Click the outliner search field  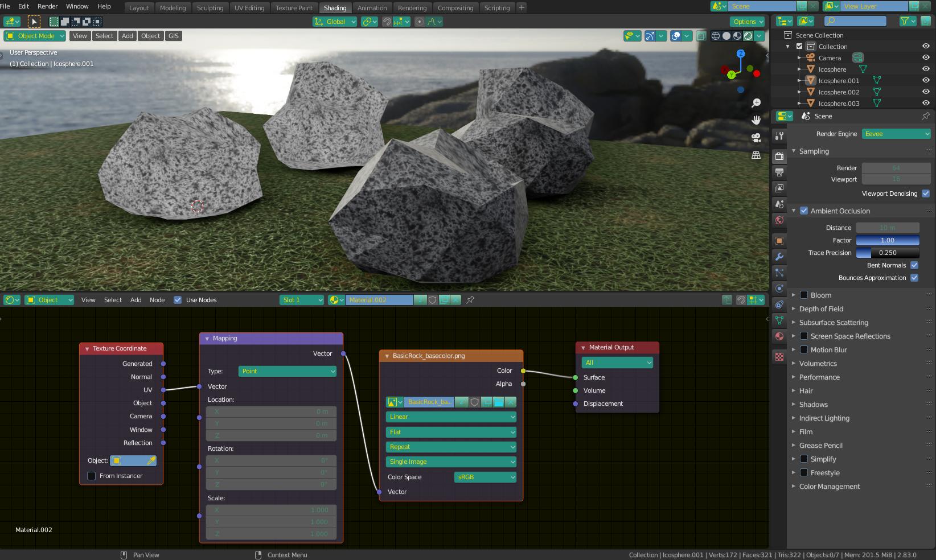855,21
